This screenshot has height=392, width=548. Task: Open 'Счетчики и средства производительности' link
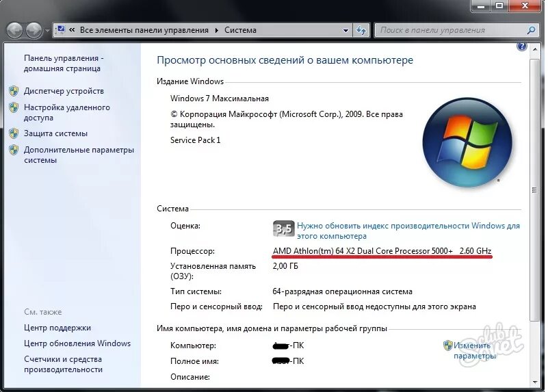coord(63,365)
